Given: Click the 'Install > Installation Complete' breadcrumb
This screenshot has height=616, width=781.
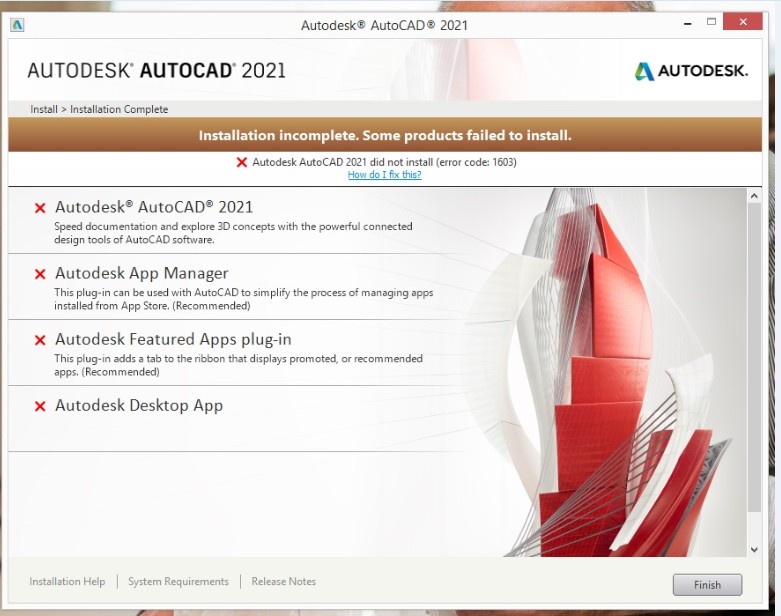Looking at the screenshot, I should [99, 109].
